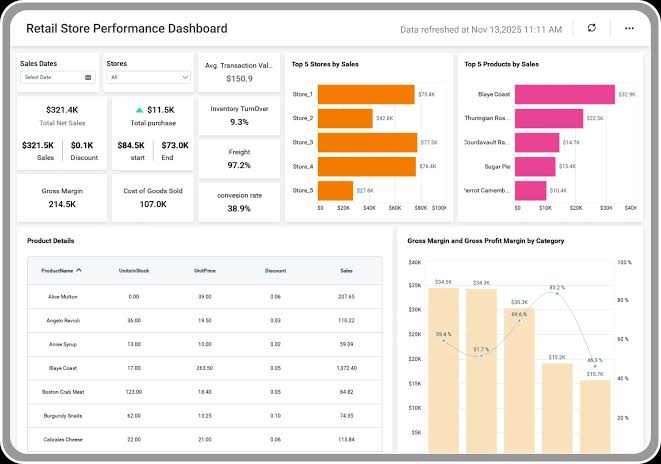This screenshot has width=661, height=464.
Task: Open the Stores dropdown showing All
Action: pos(148,77)
